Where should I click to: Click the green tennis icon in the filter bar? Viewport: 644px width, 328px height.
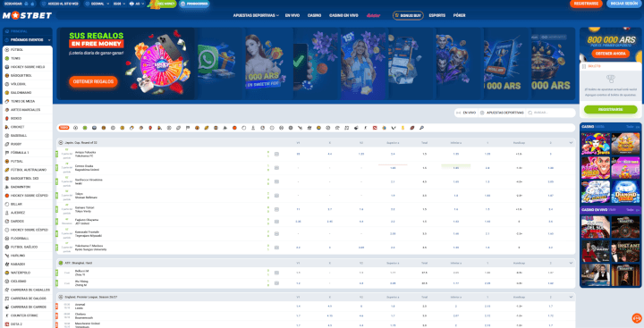tap(85, 128)
